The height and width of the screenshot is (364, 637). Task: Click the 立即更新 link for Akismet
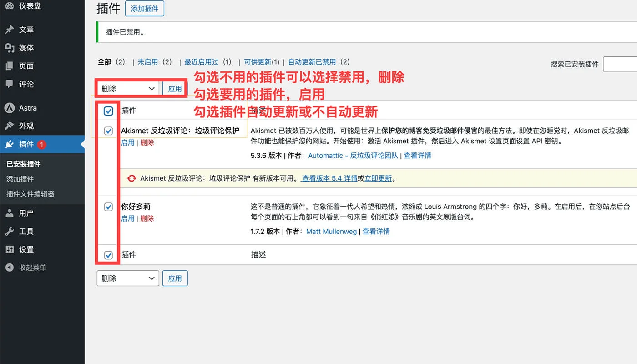(x=378, y=178)
